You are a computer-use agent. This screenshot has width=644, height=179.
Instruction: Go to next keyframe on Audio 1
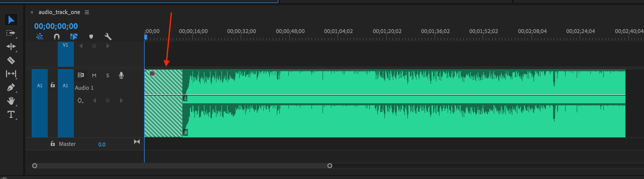click(x=121, y=101)
